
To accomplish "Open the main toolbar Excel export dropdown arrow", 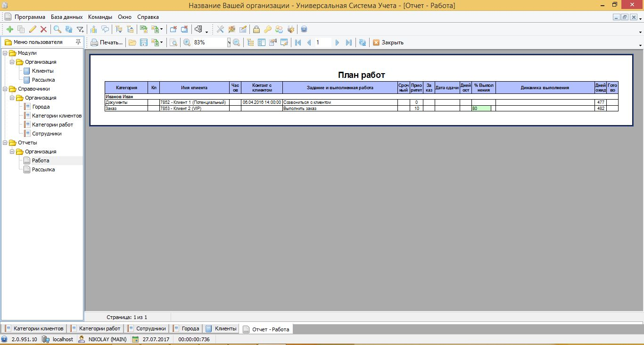I will [162, 29].
